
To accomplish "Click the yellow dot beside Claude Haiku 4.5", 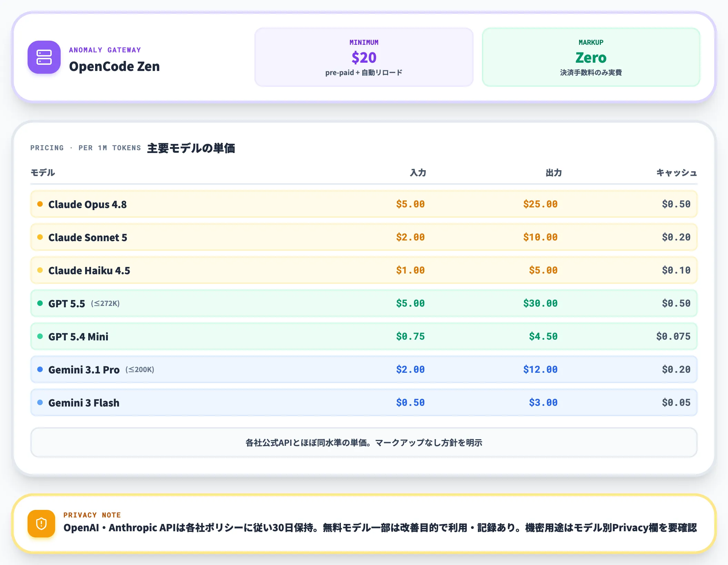I will pyautogui.click(x=40, y=270).
